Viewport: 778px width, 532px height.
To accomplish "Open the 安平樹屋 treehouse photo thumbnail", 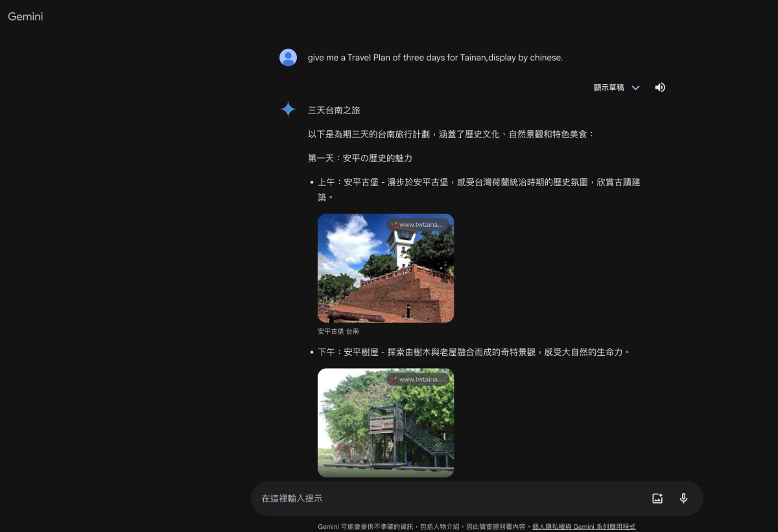I will tap(386, 422).
